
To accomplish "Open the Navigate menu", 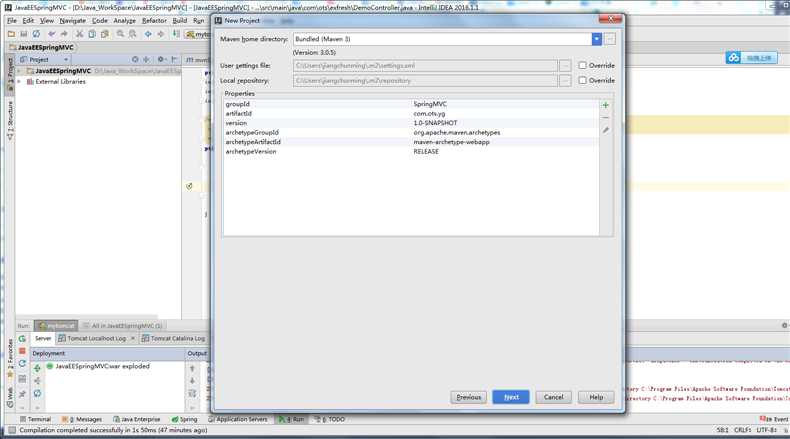I will (73, 21).
